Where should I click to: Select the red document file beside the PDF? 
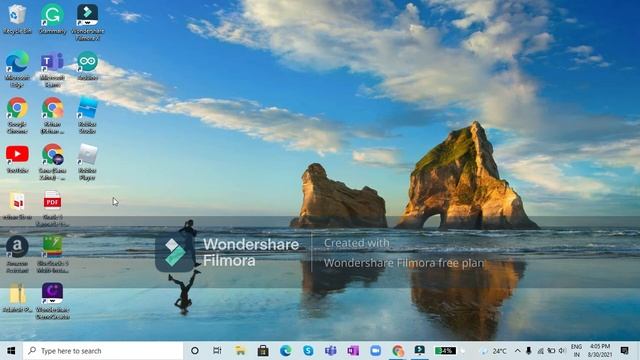pos(17,206)
